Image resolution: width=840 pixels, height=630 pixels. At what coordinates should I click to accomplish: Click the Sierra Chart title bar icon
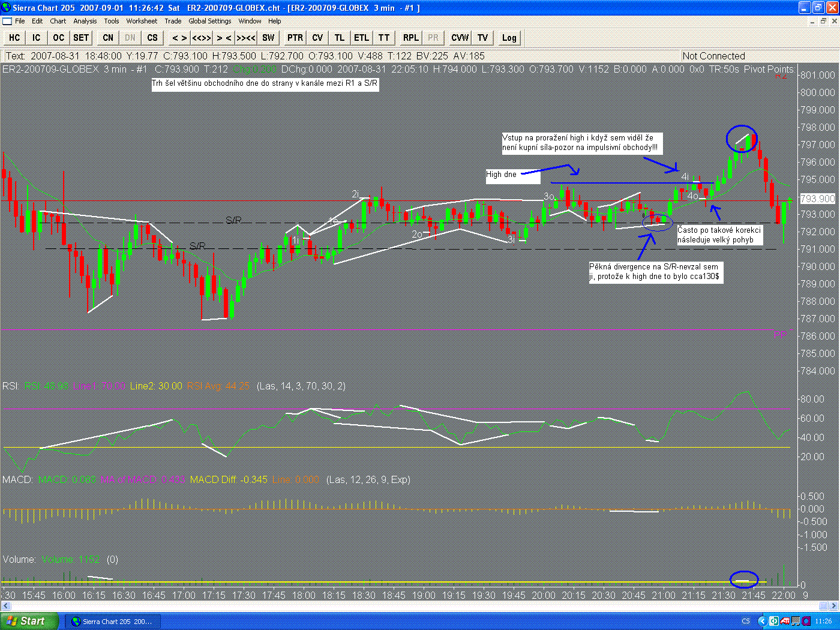[x=7, y=7]
